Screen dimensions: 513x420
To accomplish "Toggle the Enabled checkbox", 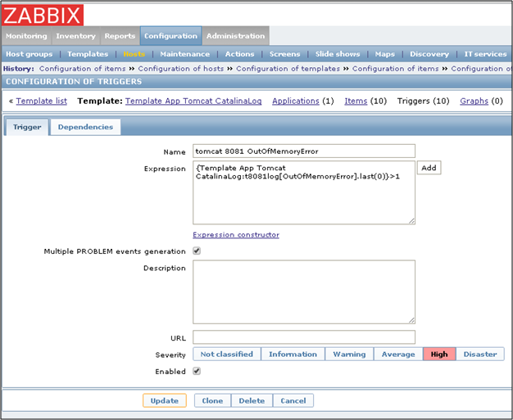I will (x=197, y=372).
